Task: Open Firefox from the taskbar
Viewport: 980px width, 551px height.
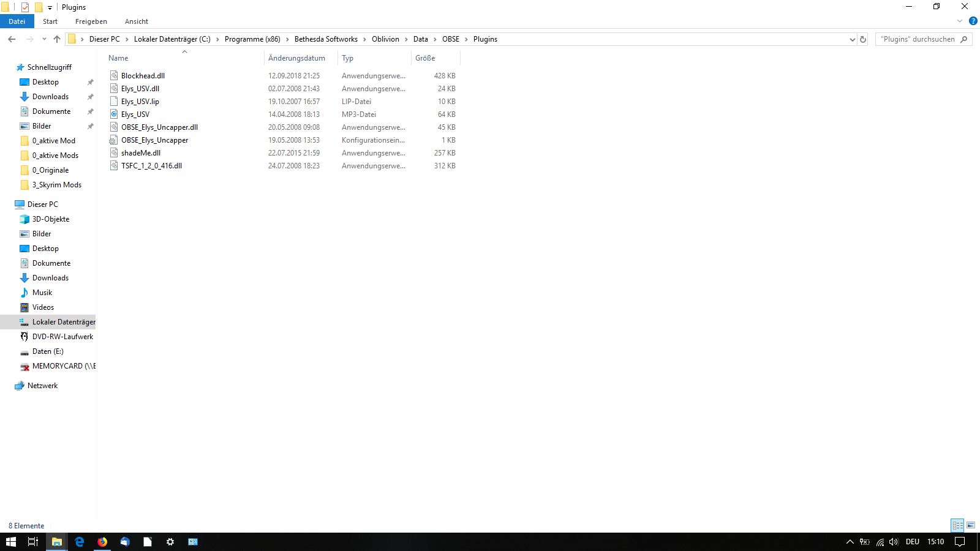Action: [102, 542]
